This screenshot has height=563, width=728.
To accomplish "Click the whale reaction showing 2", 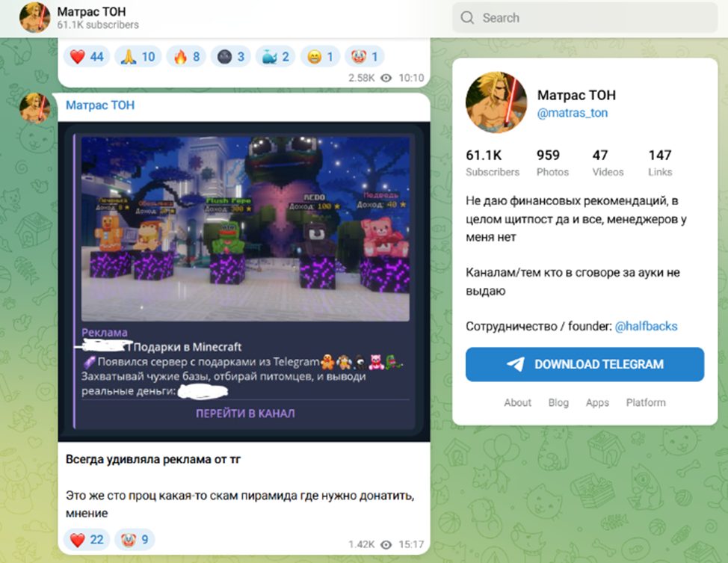I will 276,56.
